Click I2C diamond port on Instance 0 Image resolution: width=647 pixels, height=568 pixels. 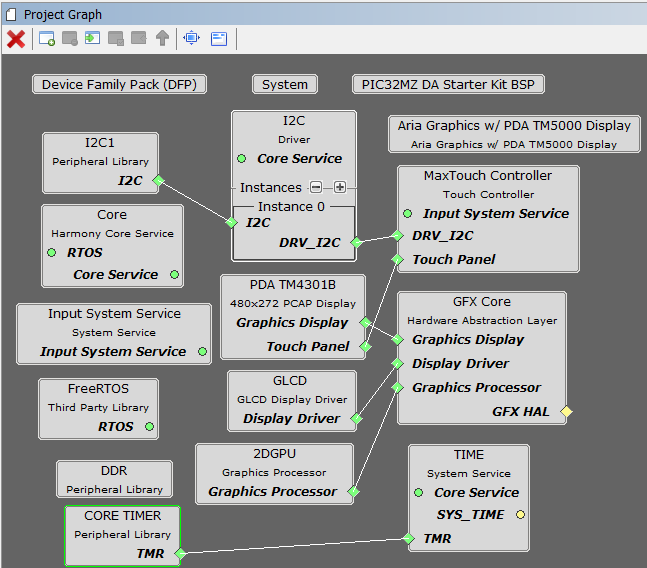click(231, 222)
